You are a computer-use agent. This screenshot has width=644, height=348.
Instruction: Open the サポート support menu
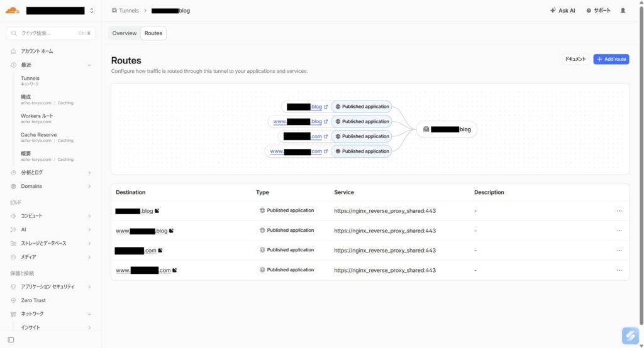(598, 11)
